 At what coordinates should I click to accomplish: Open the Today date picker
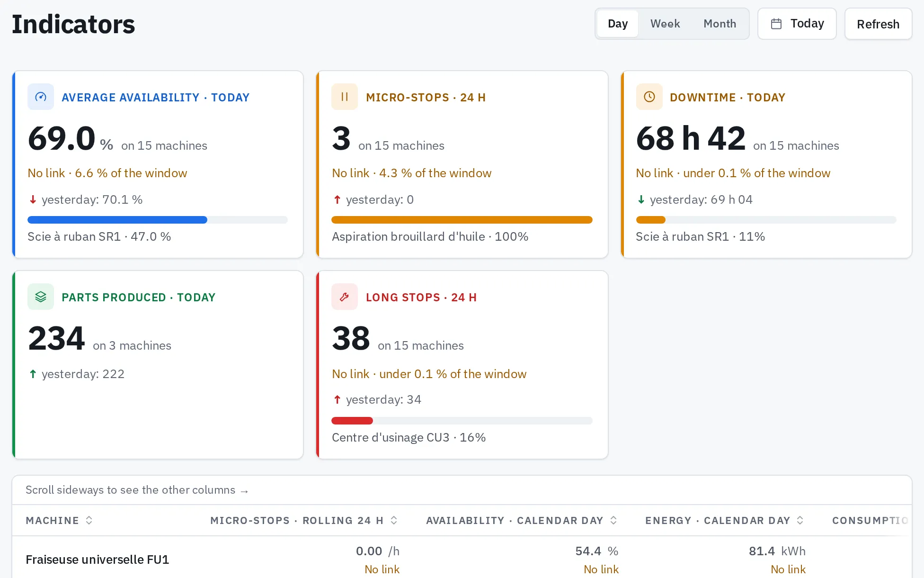click(x=797, y=24)
